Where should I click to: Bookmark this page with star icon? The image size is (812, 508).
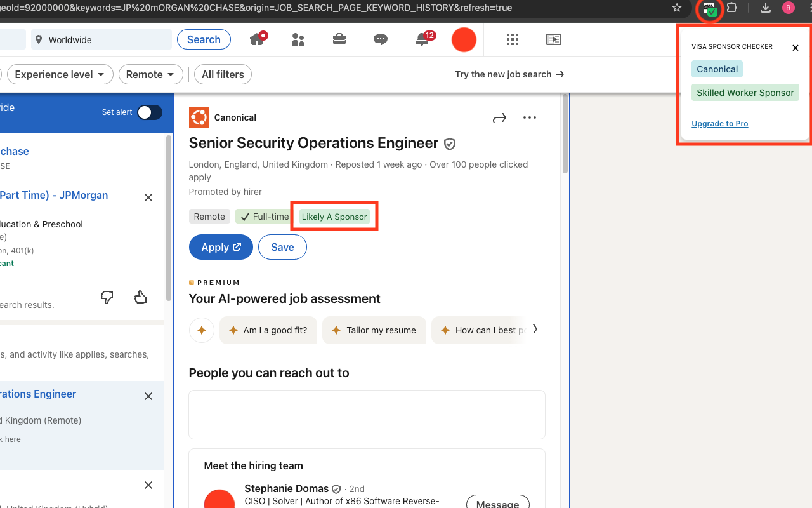677,8
